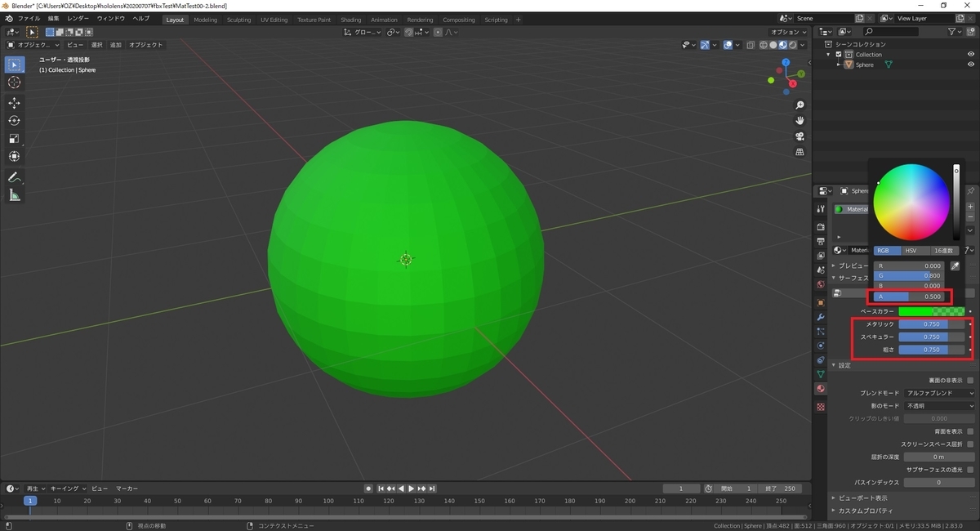Toggle camera view icon
Viewport: 980px width, 531px height.
[x=800, y=136]
